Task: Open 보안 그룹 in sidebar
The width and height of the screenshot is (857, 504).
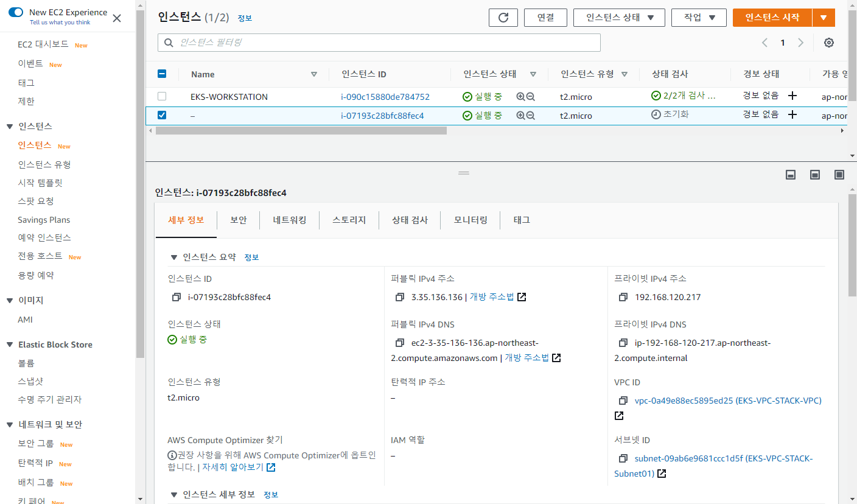Action: click(36, 444)
